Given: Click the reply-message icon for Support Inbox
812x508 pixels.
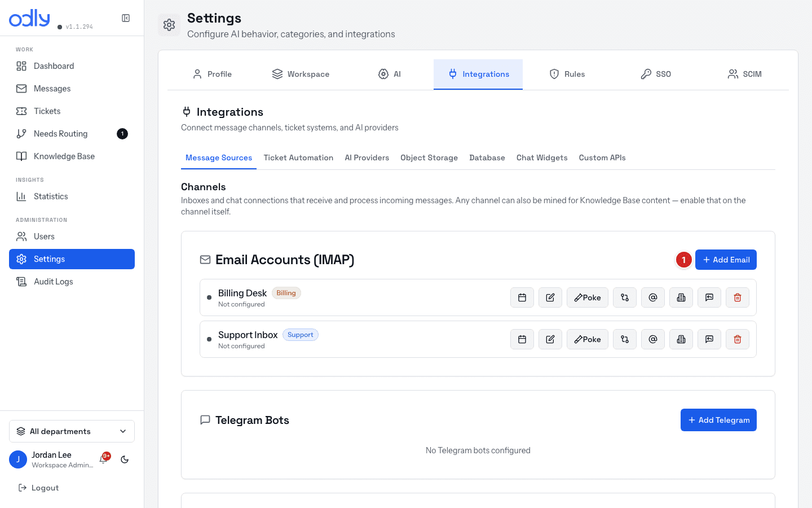Looking at the screenshot, I should coord(709,339).
